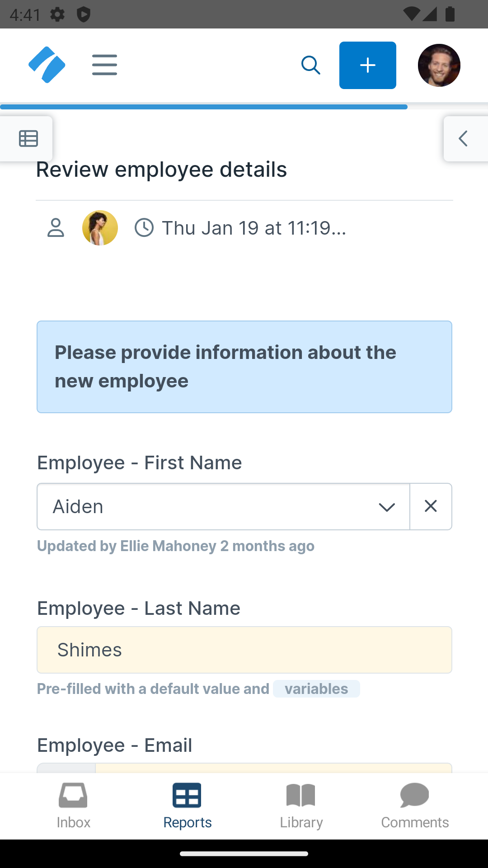Expand the First Name dropdown arrow
Screen dimensions: 488x868
[x=387, y=507]
